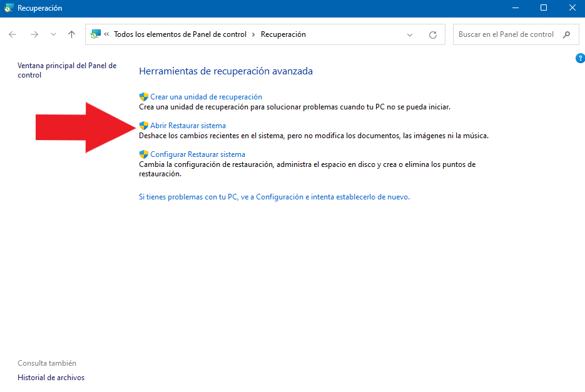Select Todos los elementos de Panel de control breadcrumb
The image size is (585, 392).
point(180,34)
